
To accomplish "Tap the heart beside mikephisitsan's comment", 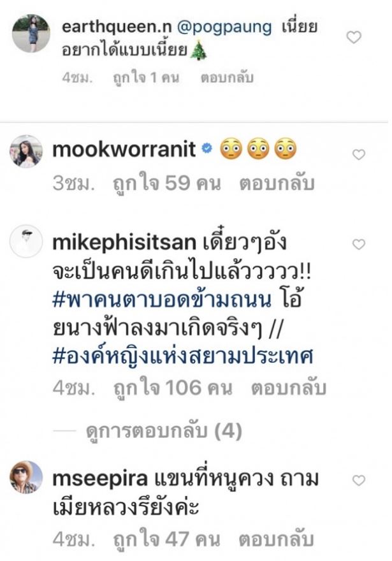I will tap(359, 244).
